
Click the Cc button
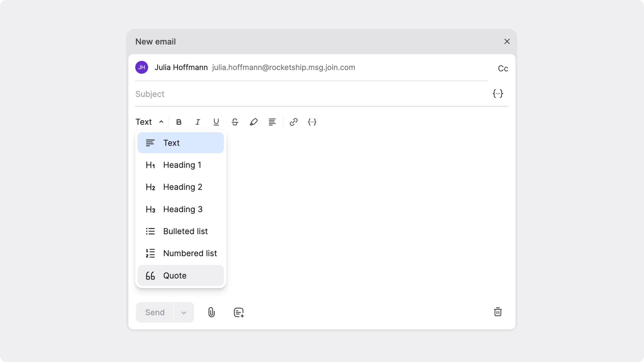pyautogui.click(x=503, y=68)
